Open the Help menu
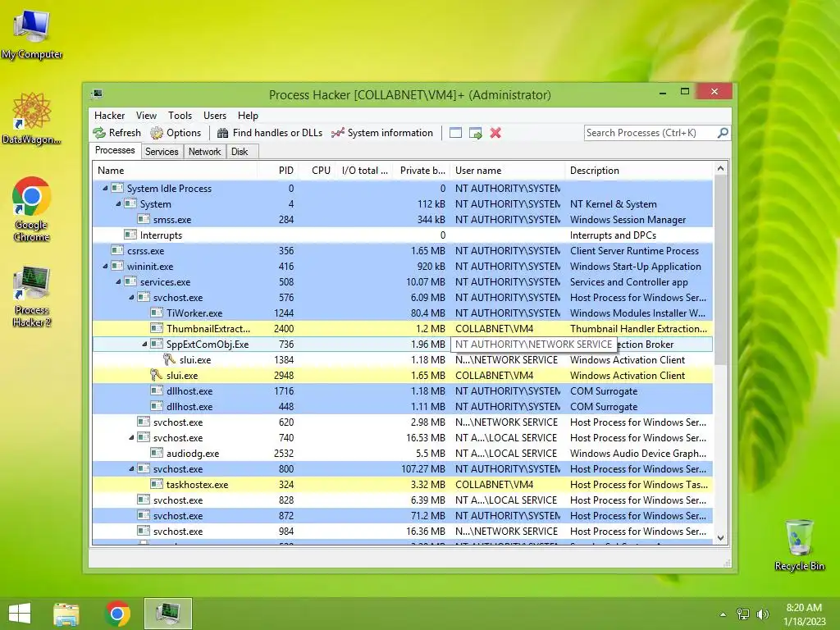Screen dimensions: 840x630 pyautogui.click(x=248, y=116)
